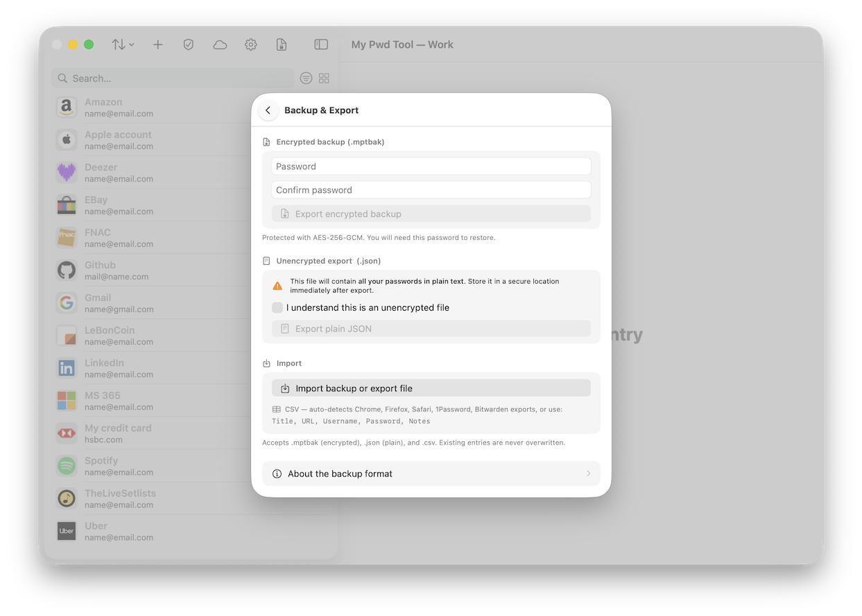
Task: Click the yellow minimize window button
Action: pyautogui.click(x=73, y=44)
